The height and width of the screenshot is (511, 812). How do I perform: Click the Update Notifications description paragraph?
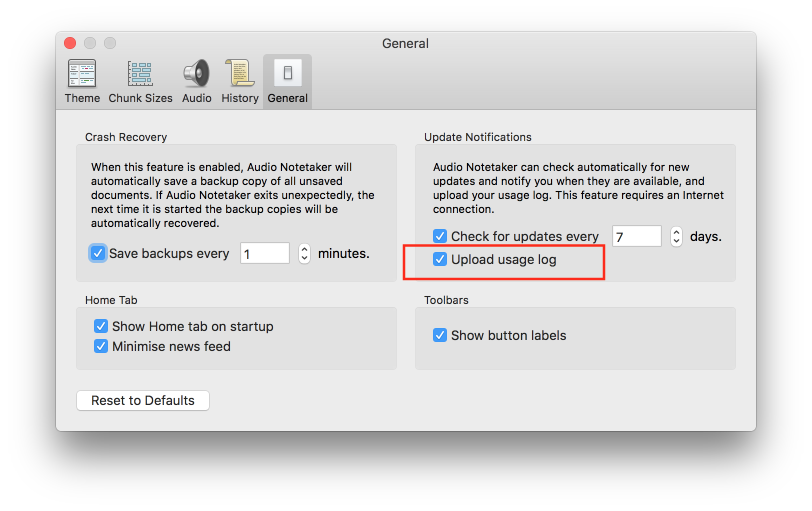(578, 188)
